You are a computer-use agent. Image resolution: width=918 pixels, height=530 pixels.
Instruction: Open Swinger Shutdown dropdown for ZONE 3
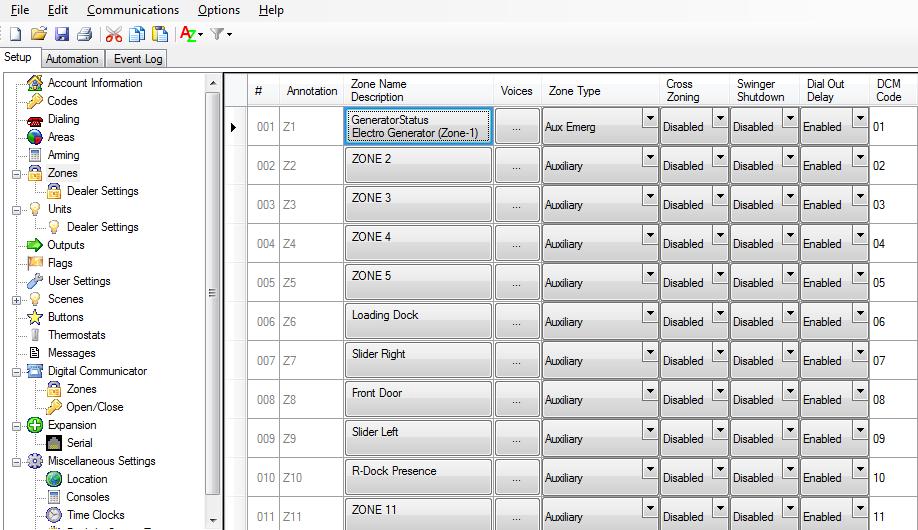[790, 197]
